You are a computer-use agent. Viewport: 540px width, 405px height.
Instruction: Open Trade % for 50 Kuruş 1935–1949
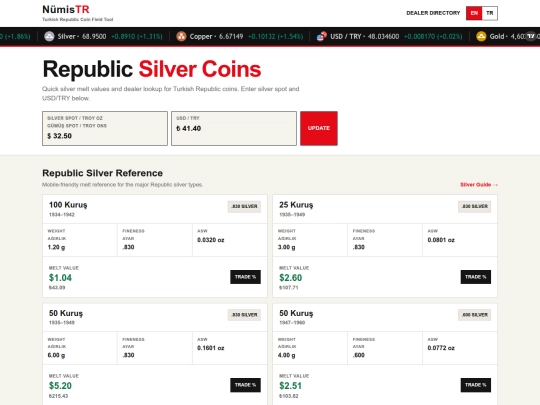tap(245, 385)
